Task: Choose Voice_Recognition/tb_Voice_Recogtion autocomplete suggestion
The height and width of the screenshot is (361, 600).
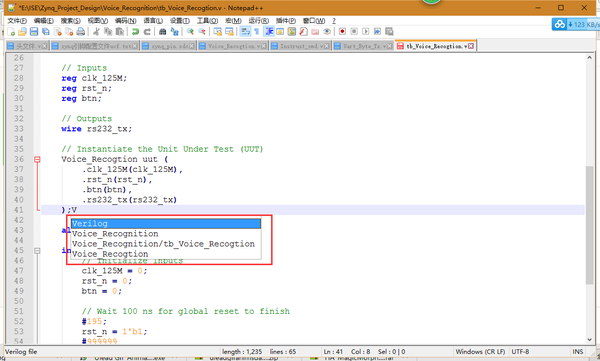Action: click(x=166, y=244)
